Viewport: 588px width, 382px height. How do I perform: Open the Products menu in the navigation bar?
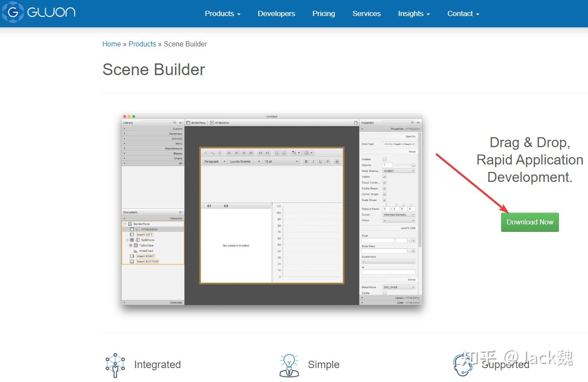(222, 13)
